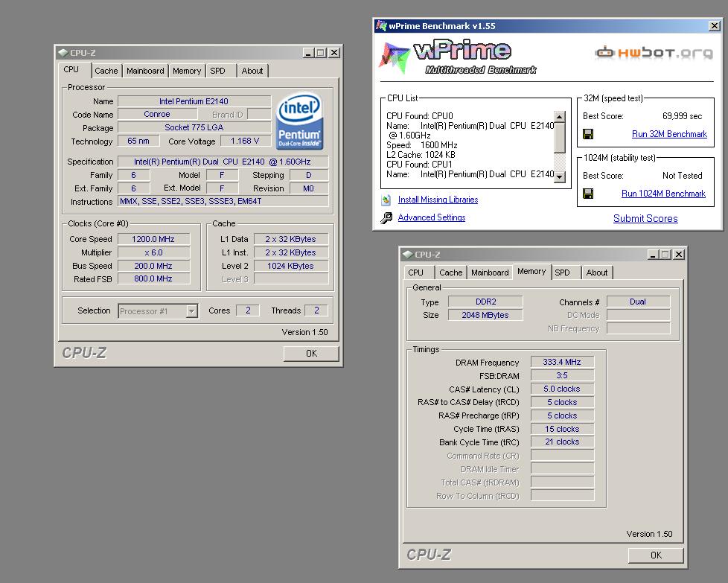Click the title bar icon of the left CPU-Z window
The height and width of the screenshot is (583, 728).
(63, 53)
